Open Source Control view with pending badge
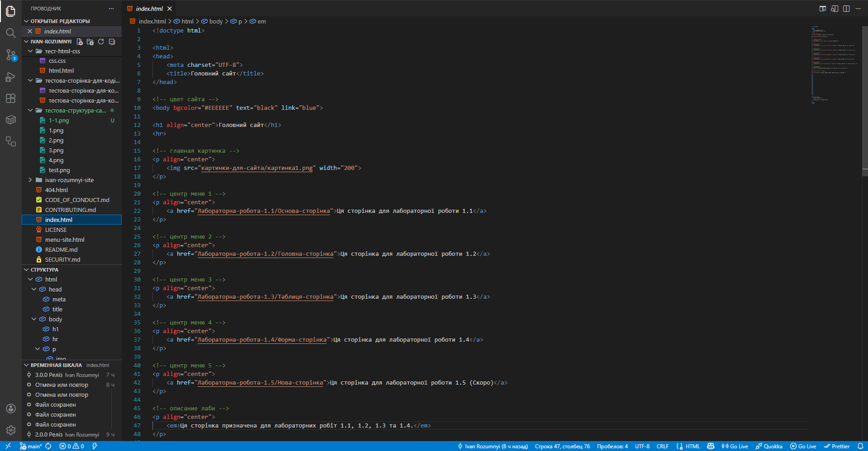 (10, 55)
